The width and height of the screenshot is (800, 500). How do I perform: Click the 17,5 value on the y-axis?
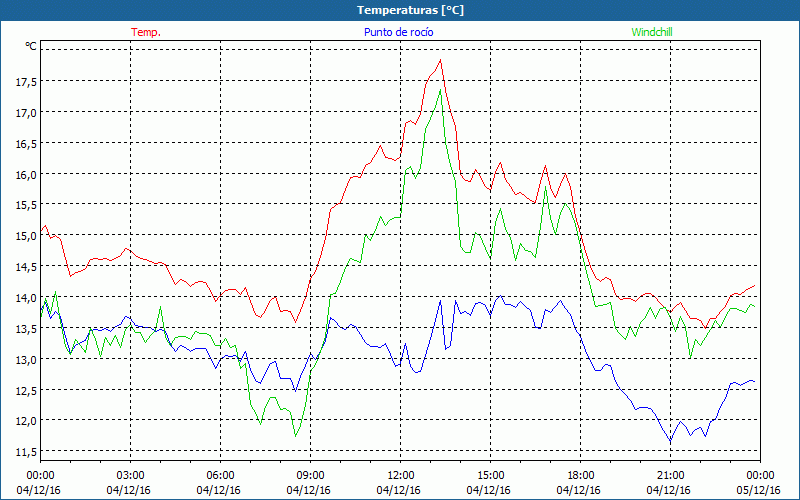pos(27,81)
